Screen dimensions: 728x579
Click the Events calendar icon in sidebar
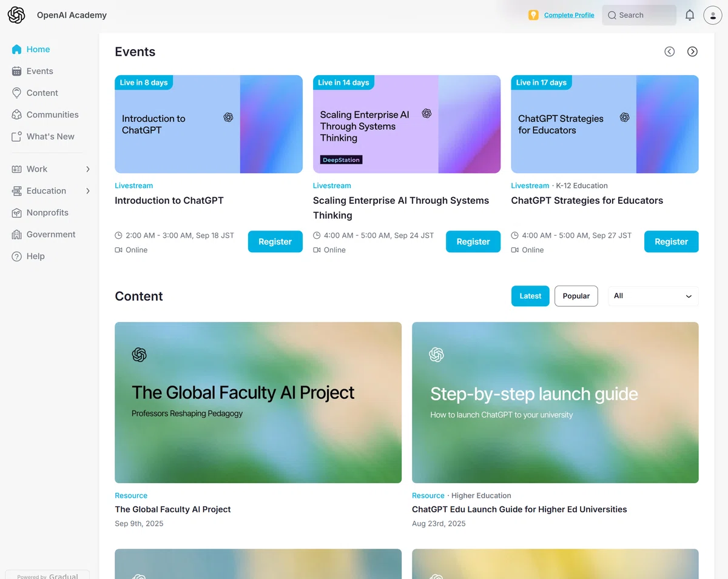[16, 71]
